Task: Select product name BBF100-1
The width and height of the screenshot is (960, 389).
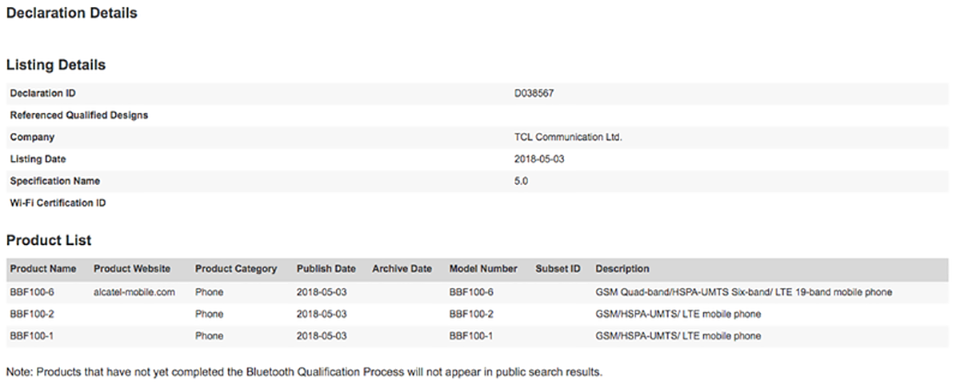Action: (x=32, y=336)
